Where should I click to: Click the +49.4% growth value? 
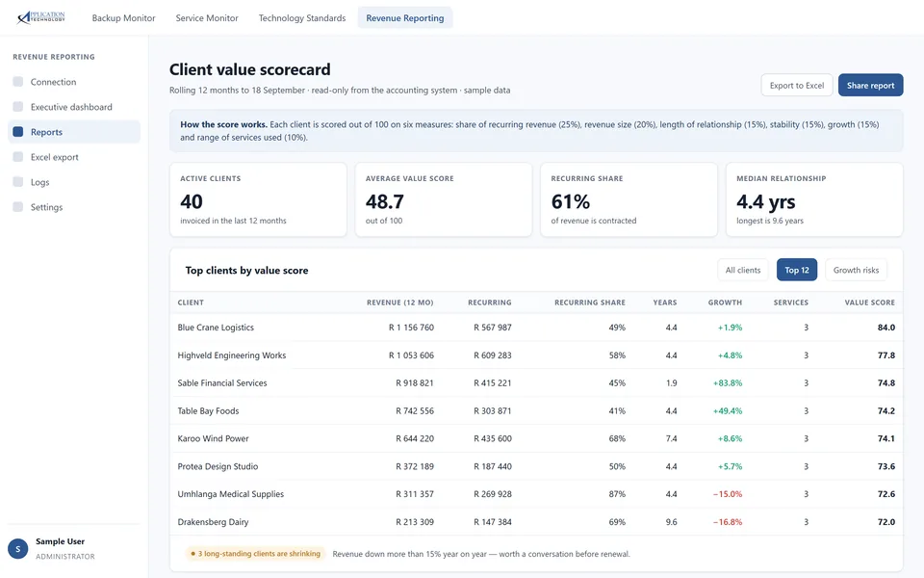click(x=728, y=410)
